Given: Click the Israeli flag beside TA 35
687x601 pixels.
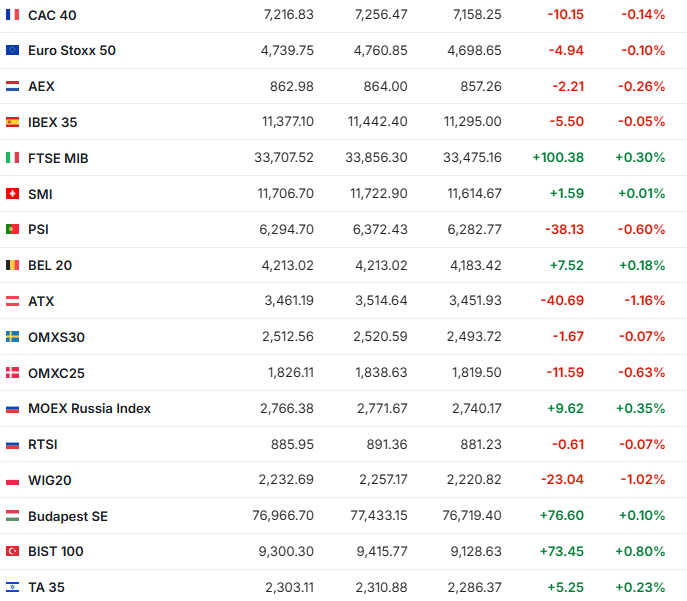Looking at the screenshot, I should [13, 587].
